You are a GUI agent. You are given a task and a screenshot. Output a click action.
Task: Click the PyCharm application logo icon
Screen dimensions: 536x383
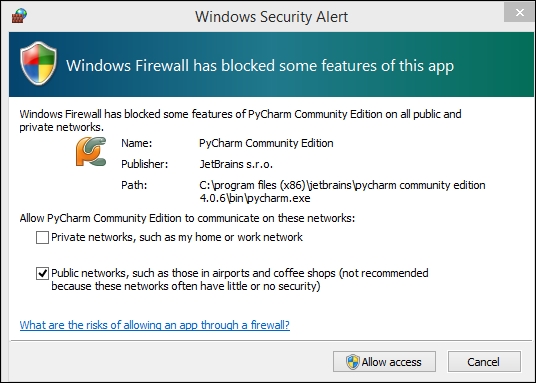click(91, 151)
